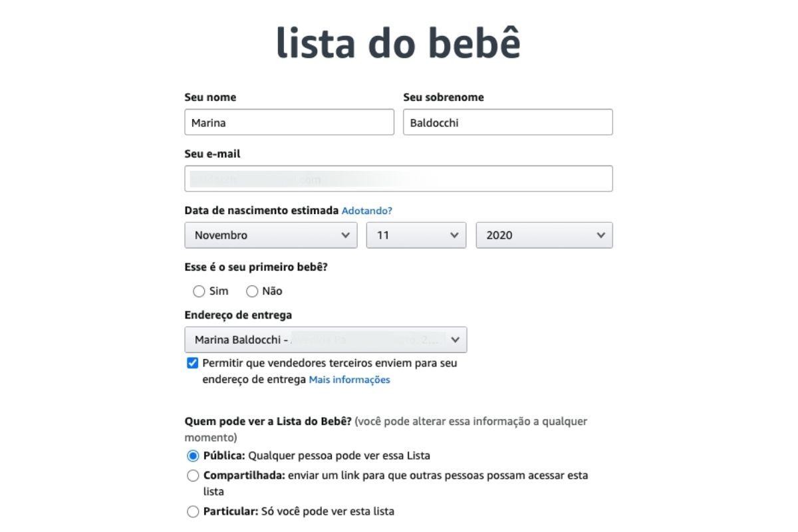Click the lista do bebê heading
Viewport: 798px width, 532px height.
click(398, 43)
